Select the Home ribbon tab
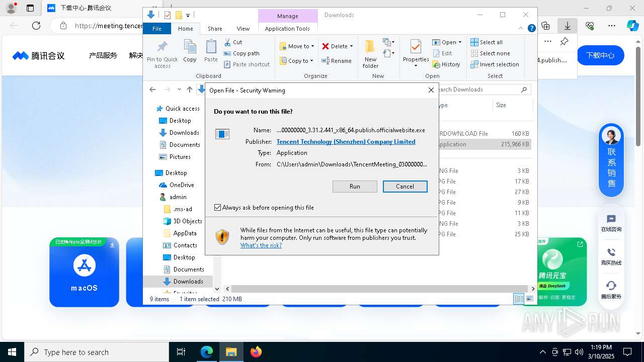Screen dimensions: 644x362 pos(185,29)
